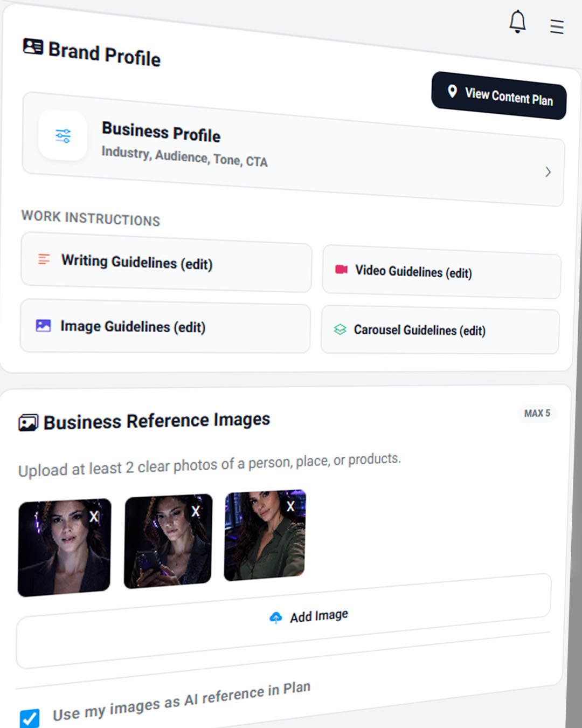The image size is (582, 728).
Task: Click the 'Industry, Audience, Tone, CTA' subtitle
Action: click(x=184, y=157)
